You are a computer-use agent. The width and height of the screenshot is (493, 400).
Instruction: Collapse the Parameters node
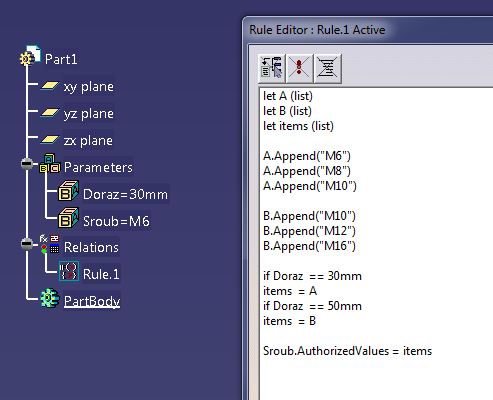coord(27,164)
